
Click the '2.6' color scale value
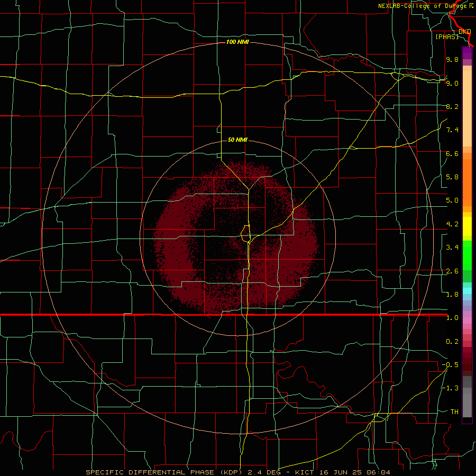tap(452, 271)
